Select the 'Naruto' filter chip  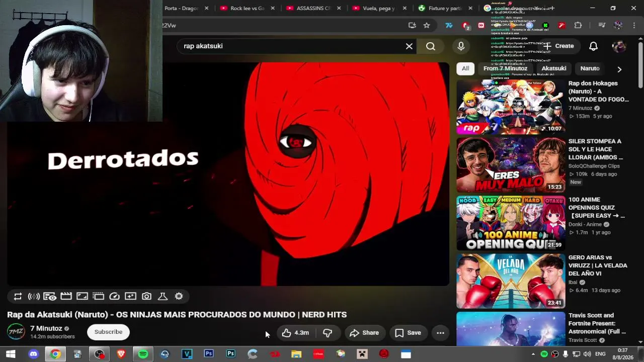point(590,68)
